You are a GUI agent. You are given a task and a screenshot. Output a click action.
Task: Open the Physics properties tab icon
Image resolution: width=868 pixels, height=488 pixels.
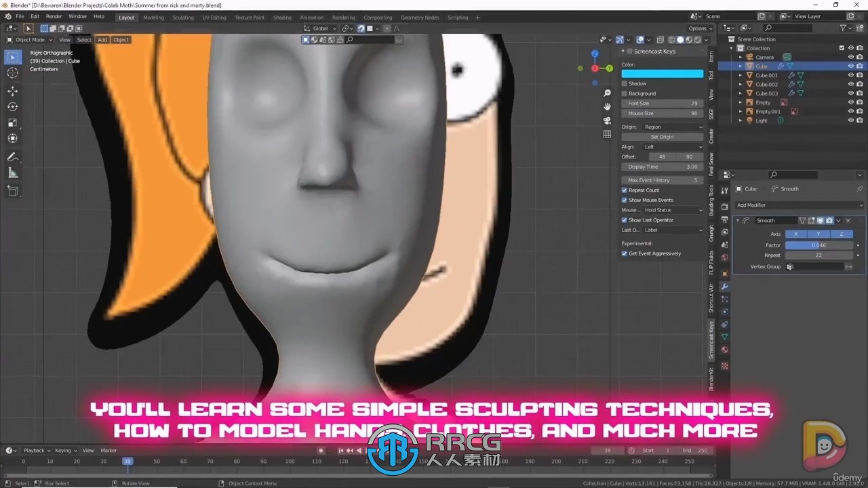point(724,312)
